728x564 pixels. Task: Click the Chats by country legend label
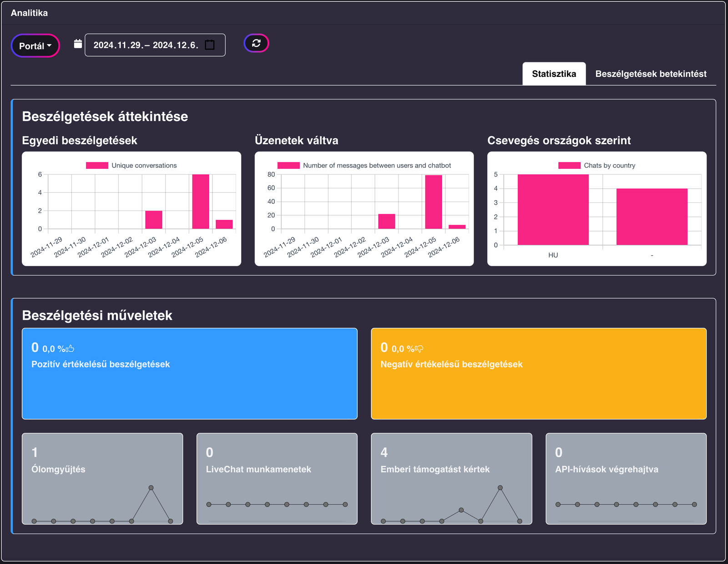(610, 166)
